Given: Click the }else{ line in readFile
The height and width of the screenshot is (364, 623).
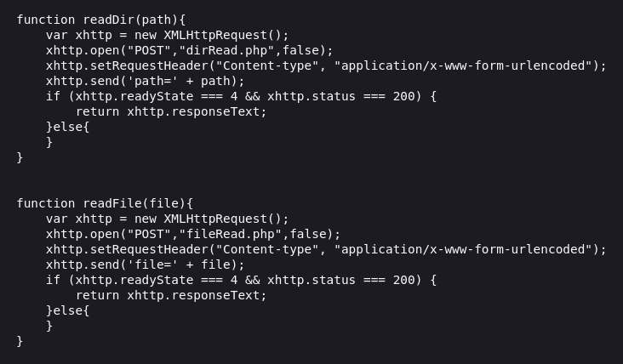Looking at the screenshot, I should pos(68,310).
